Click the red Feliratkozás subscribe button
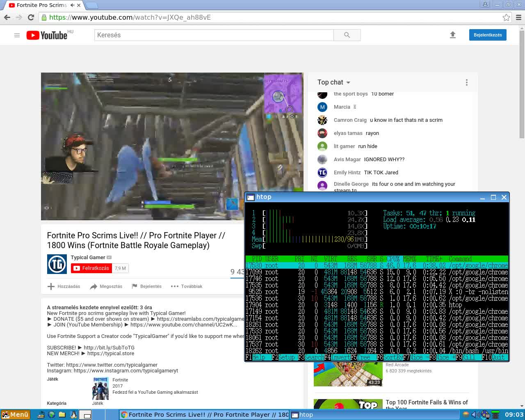 click(x=91, y=268)
